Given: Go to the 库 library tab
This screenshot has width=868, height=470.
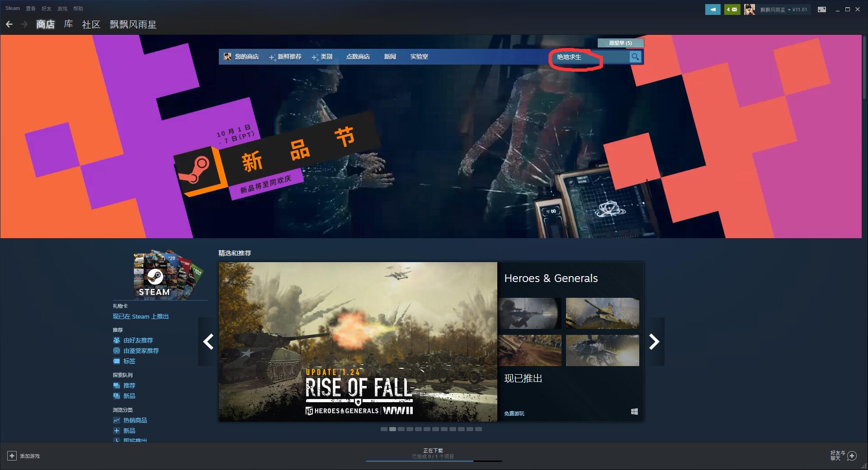Looking at the screenshot, I should pos(68,24).
